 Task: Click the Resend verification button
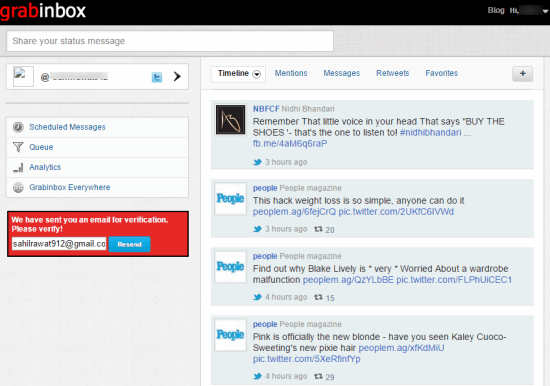tap(129, 244)
